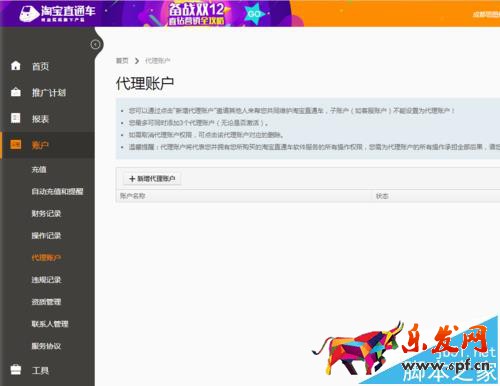Screen dimensions: 500x386
Task: Click the 备战XX12 promotional banner
Action: tap(197, 14)
